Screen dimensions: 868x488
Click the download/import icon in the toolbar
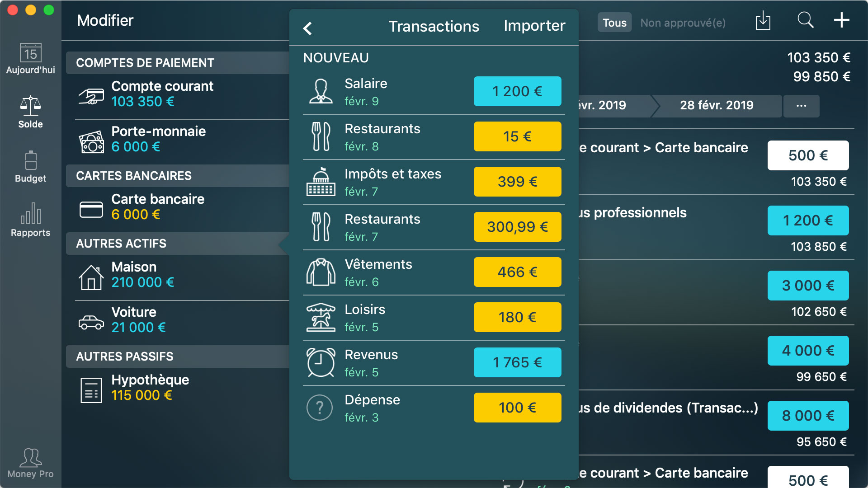tap(763, 20)
